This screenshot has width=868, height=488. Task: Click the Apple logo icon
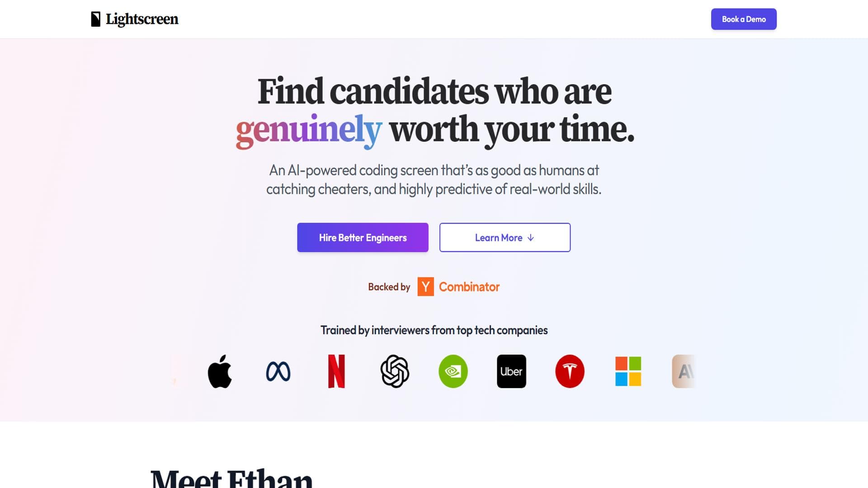coord(220,371)
